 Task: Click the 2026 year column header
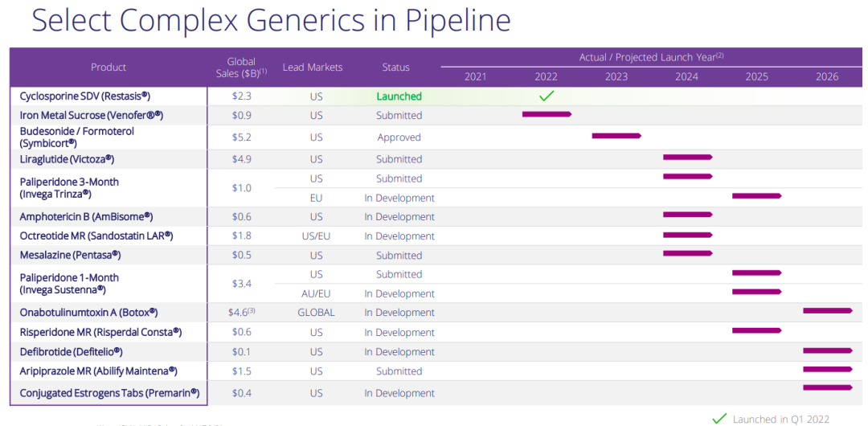[x=827, y=77]
